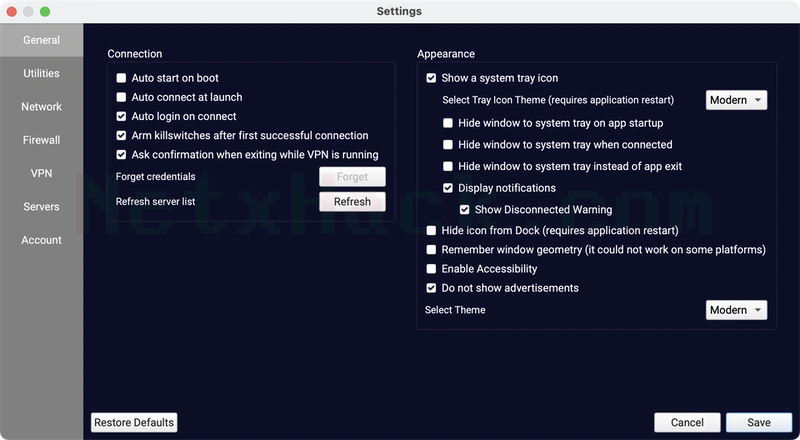
Task: Uncheck Auto login on connect
Action: point(121,116)
